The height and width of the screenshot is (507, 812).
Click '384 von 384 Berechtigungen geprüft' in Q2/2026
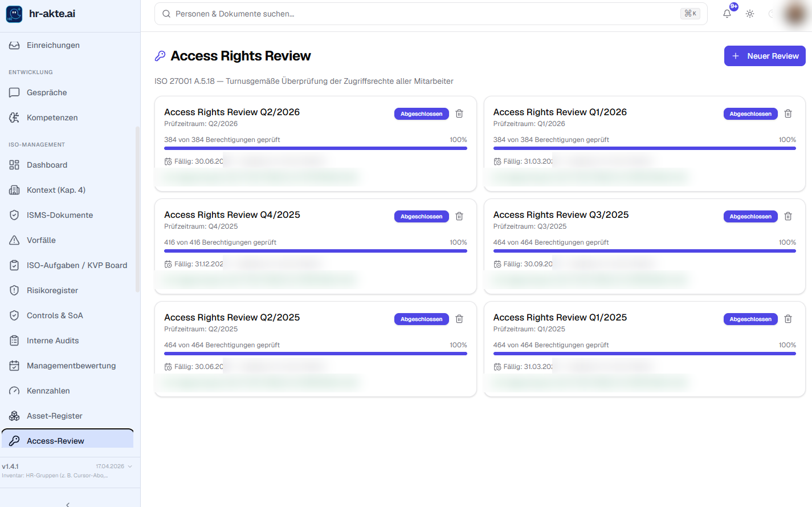click(x=222, y=140)
